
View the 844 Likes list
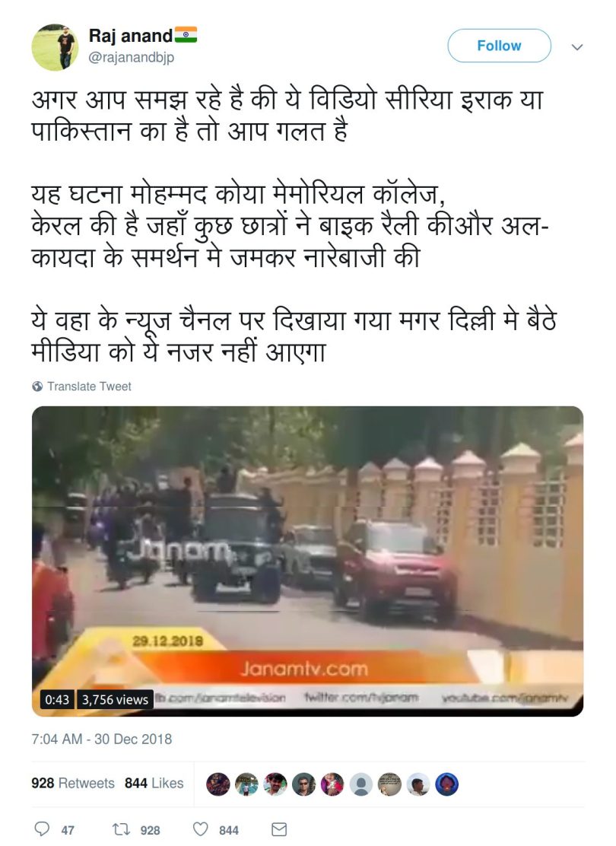[154, 783]
